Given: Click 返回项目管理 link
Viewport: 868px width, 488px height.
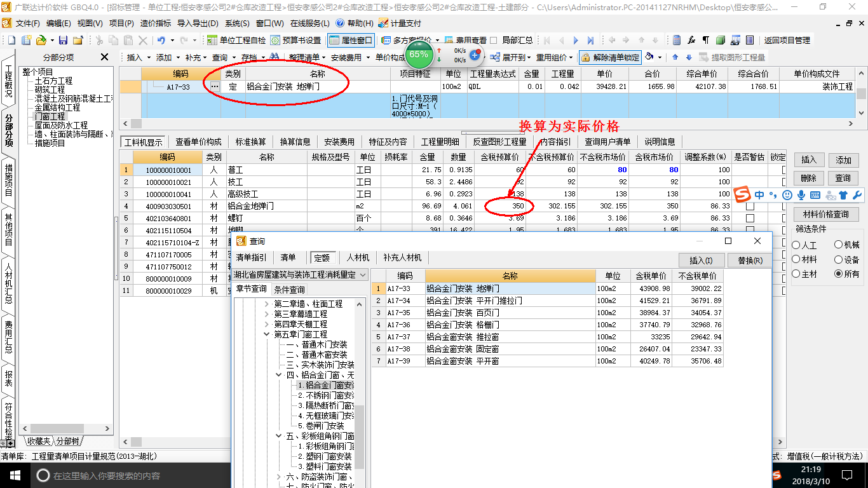Looking at the screenshot, I should pyautogui.click(x=787, y=40).
